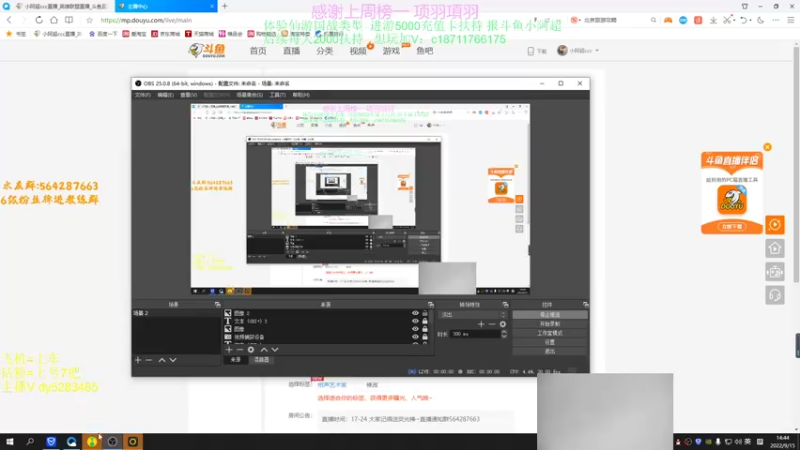Open OBS 设置 from the controls panel
The image size is (800, 450).
click(549, 342)
